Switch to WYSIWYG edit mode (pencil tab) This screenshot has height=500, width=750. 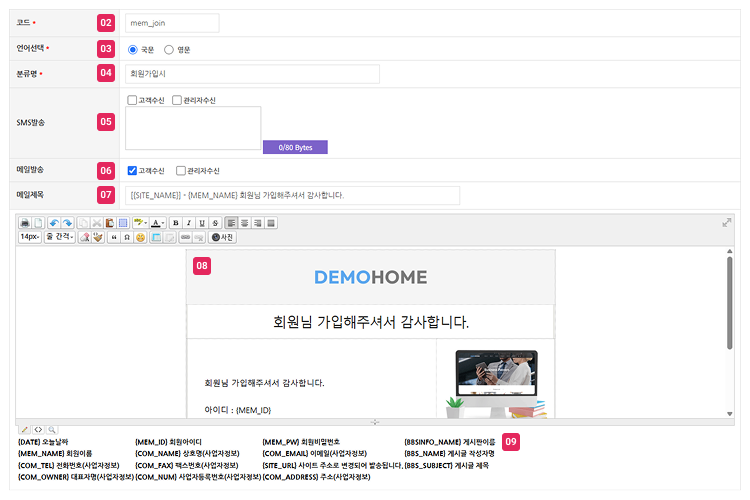click(24, 430)
